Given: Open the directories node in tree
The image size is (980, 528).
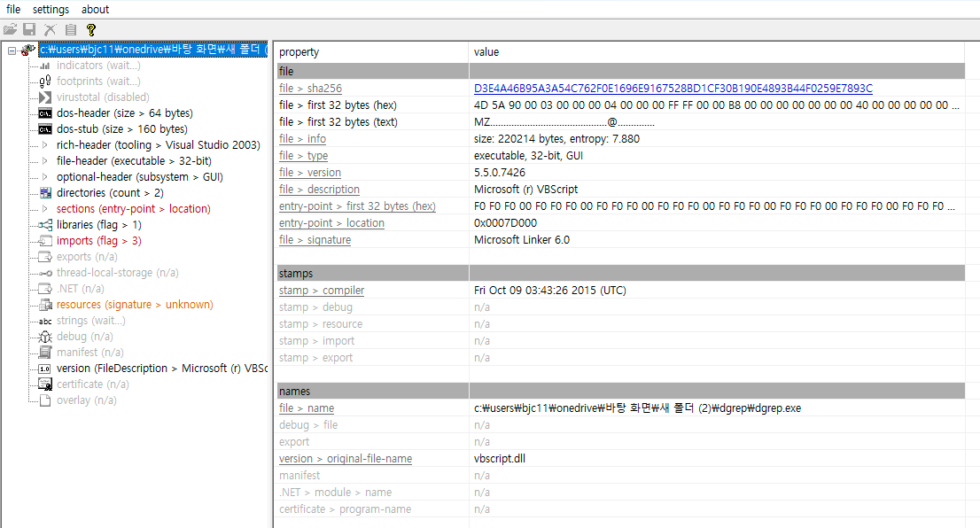Looking at the screenshot, I should [x=110, y=193].
